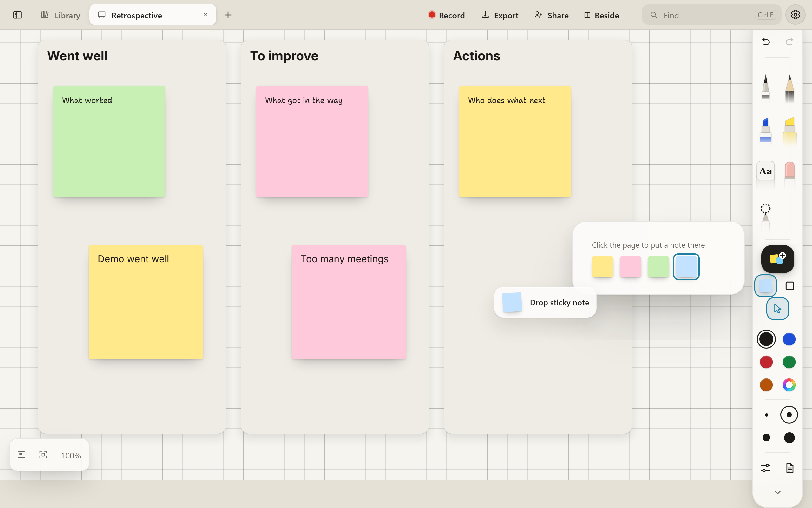Click the Drop sticky note tooltip
Image resolution: width=812 pixels, height=508 pixels.
pyautogui.click(x=545, y=302)
